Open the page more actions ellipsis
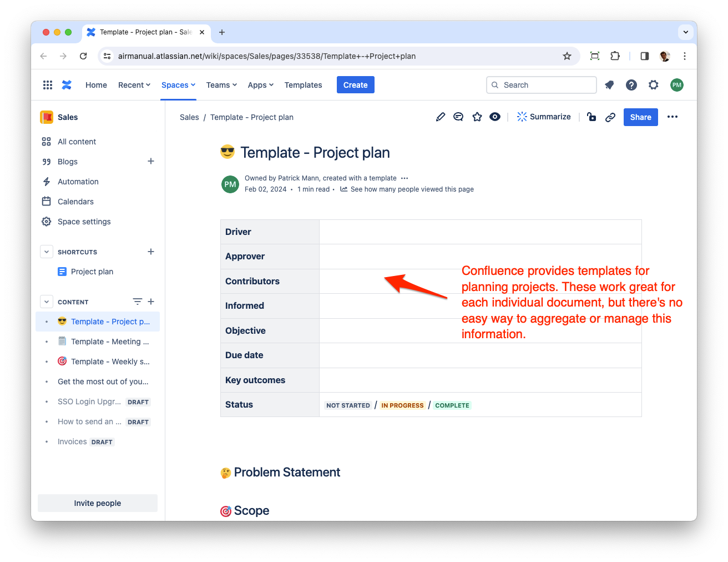Image resolution: width=728 pixels, height=562 pixels. 673,117
